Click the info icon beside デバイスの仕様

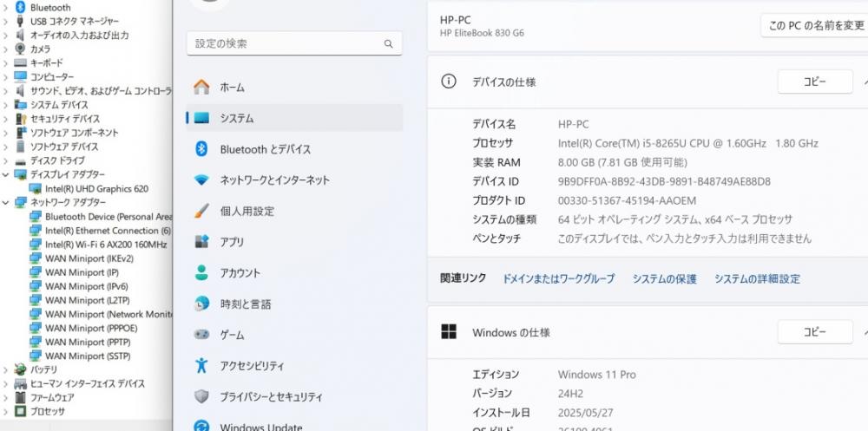point(449,82)
